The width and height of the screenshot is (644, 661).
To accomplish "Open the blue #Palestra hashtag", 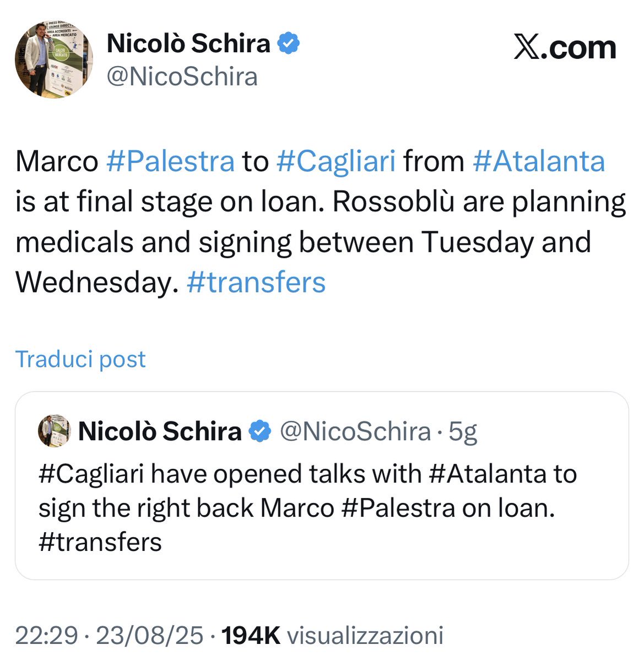I will tap(170, 161).
